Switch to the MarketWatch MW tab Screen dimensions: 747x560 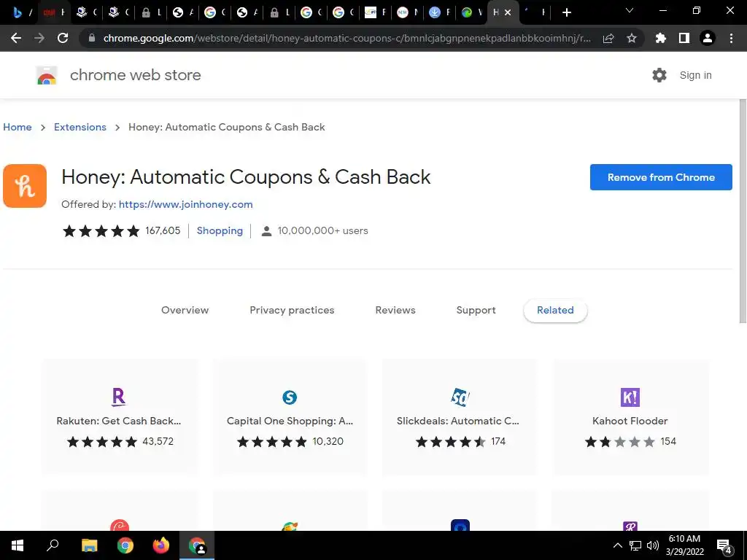(407, 13)
